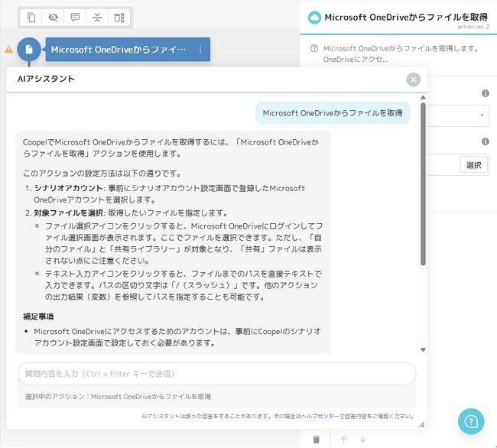Open the scenario account dropdown arrow
Image resolution: width=497 pixels, height=448 pixels.
coord(482,115)
